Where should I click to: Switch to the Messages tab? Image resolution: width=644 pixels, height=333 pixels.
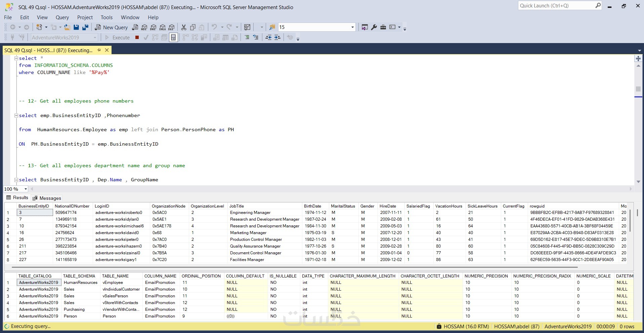point(47,198)
